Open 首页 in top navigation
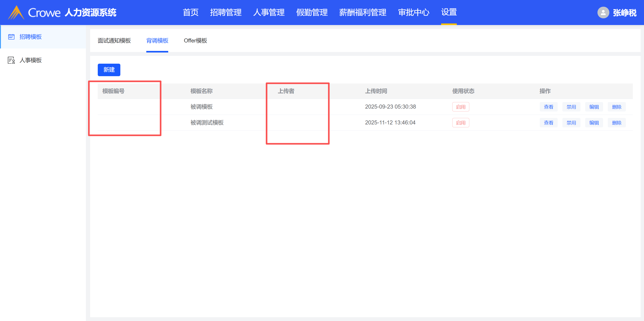This screenshot has height=321, width=644. 191,12
